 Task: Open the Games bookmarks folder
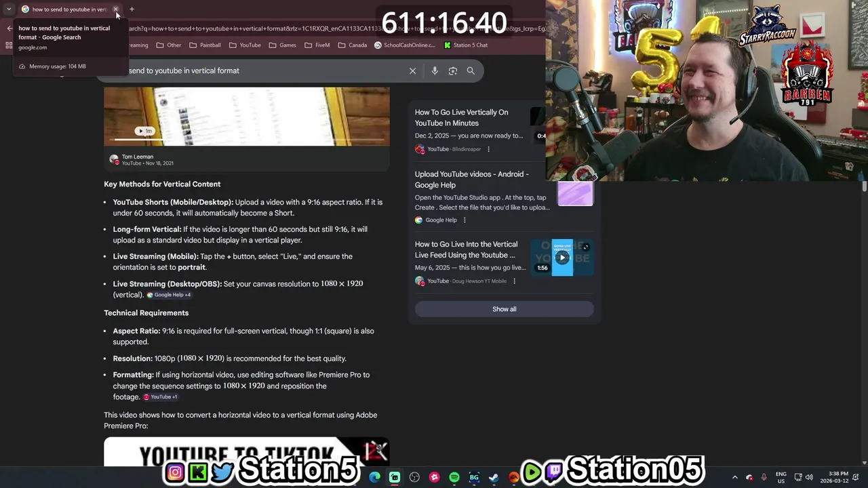coord(283,45)
